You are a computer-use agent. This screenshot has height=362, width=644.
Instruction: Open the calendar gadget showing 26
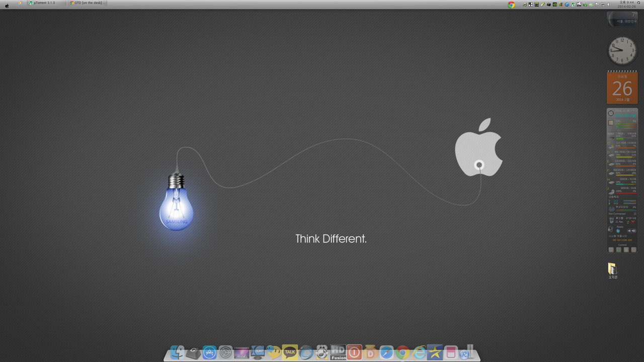(x=622, y=87)
